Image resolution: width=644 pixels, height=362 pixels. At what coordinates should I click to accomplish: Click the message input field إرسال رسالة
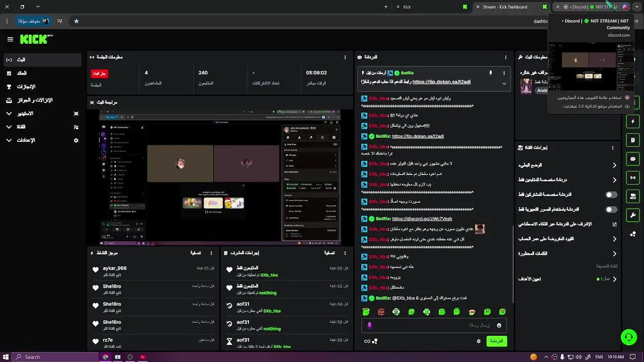point(434,325)
